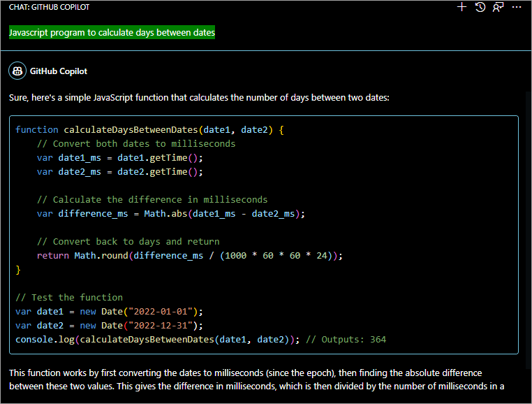Click the 'CHAT: GITHUB COPILOT' panel title

click(x=49, y=7)
